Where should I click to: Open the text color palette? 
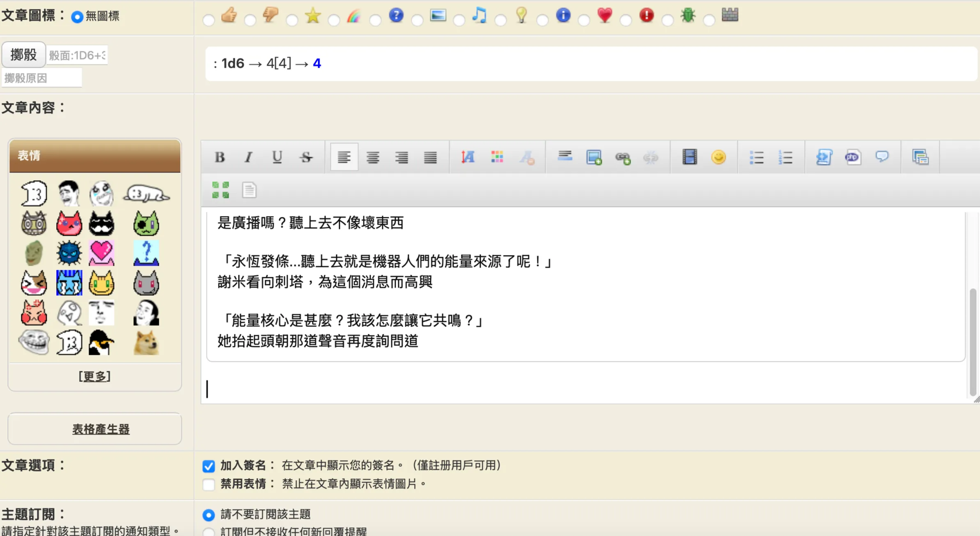497,157
